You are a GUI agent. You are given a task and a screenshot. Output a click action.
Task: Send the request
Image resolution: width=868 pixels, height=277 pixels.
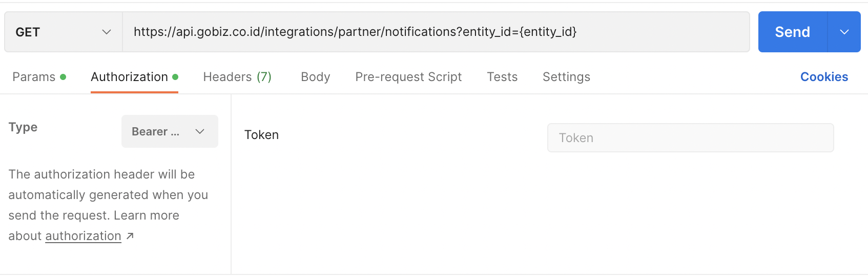pos(793,32)
